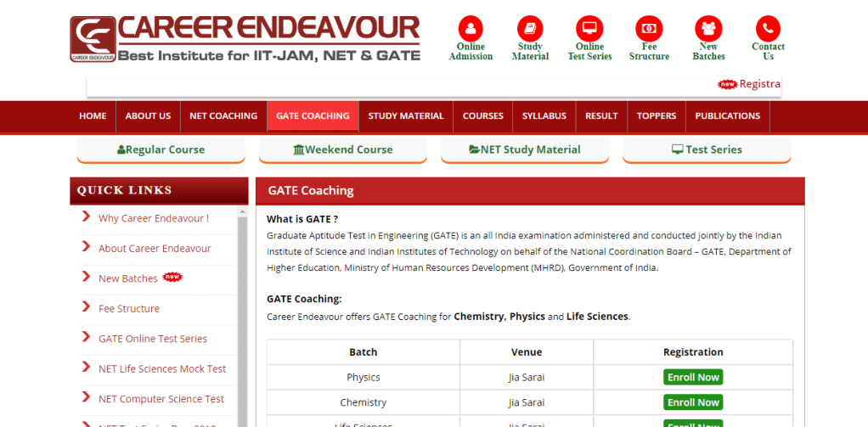The image size is (868, 427).
Task: Click the Online Admission person icon
Action: [x=470, y=28]
